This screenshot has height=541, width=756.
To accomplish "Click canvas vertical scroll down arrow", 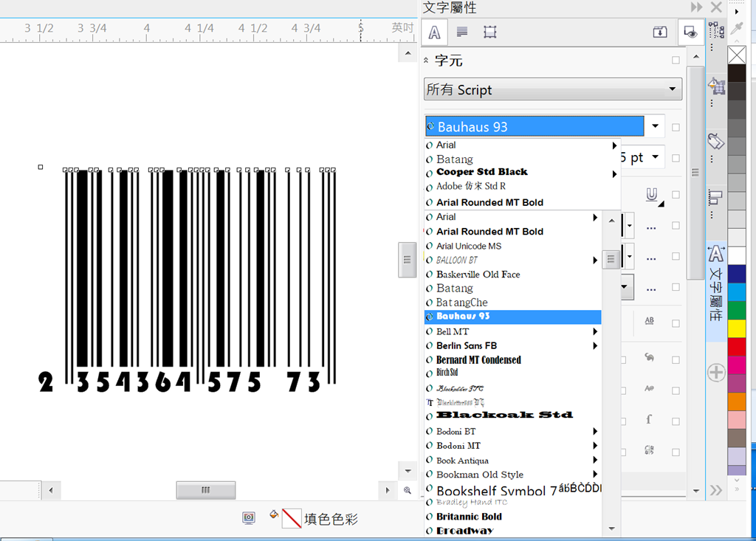I will coord(408,471).
